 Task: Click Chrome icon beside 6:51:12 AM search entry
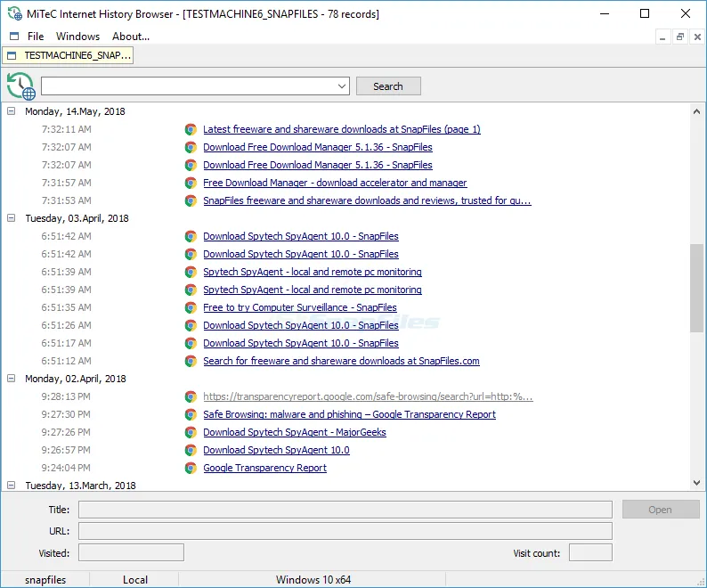(x=191, y=361)
